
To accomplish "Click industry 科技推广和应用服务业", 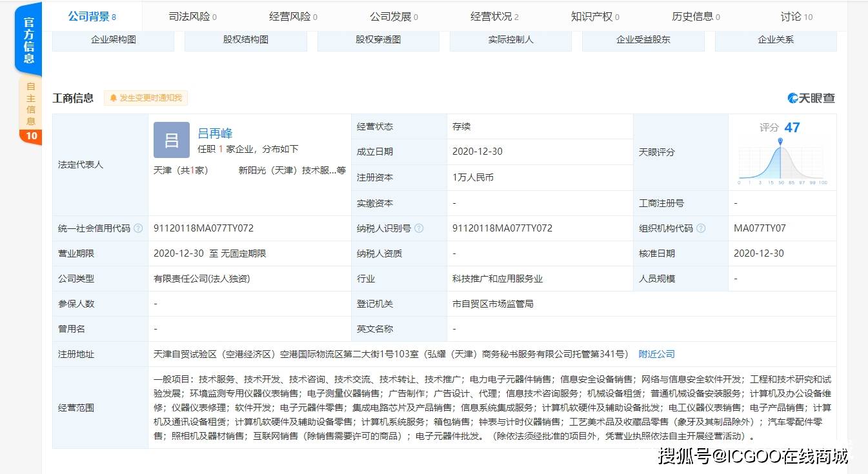I will (x=498, y=279).
